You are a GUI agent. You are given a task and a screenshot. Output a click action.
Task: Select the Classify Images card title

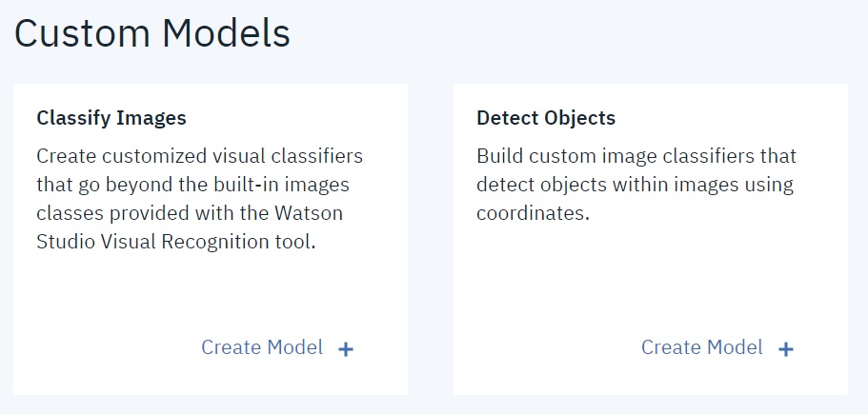coord(111,119)
